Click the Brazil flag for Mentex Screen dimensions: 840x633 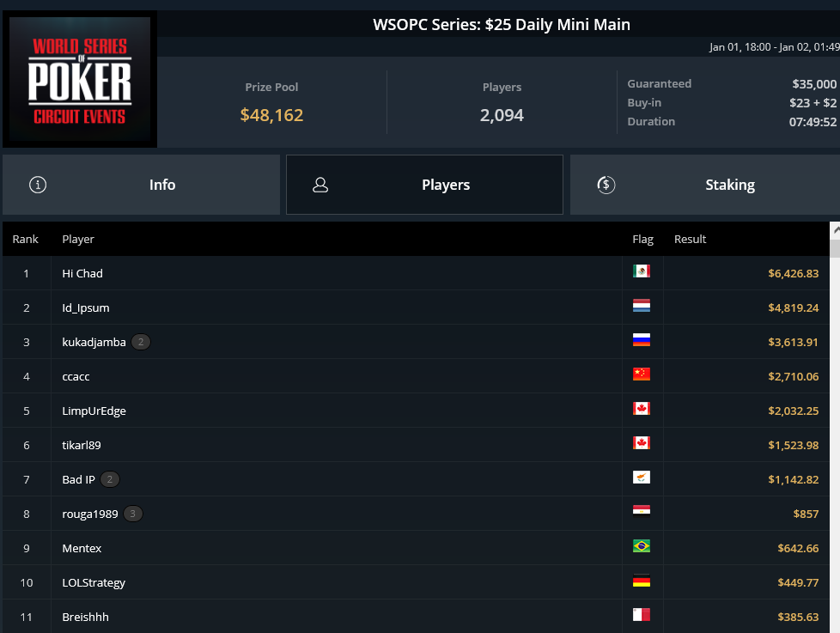coord(642,546)
